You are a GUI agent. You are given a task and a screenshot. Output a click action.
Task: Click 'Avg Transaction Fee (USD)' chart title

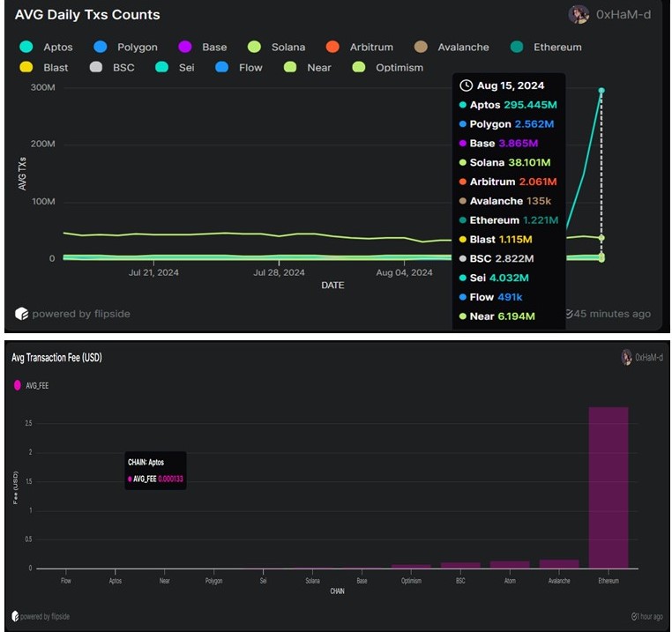(x=57, y=358)
